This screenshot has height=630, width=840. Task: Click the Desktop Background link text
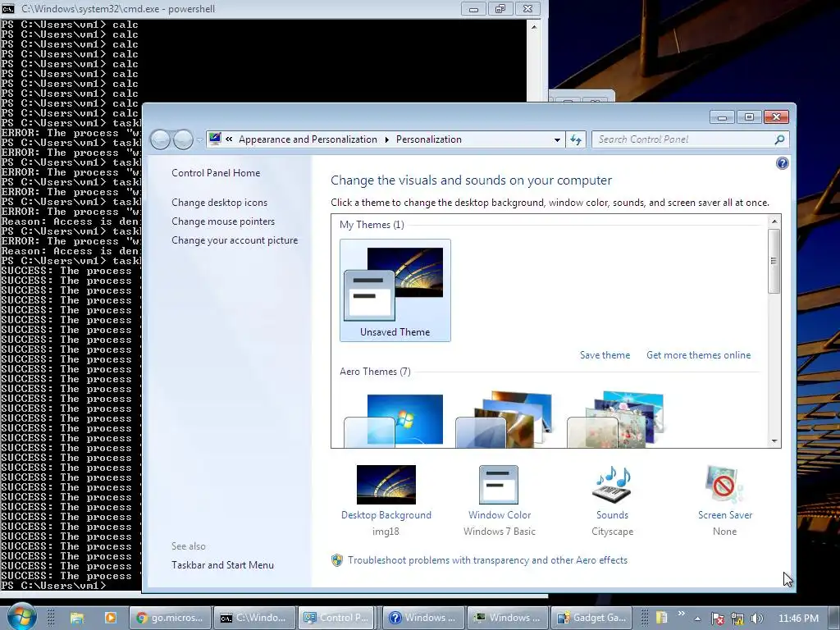tap(386, 515)
